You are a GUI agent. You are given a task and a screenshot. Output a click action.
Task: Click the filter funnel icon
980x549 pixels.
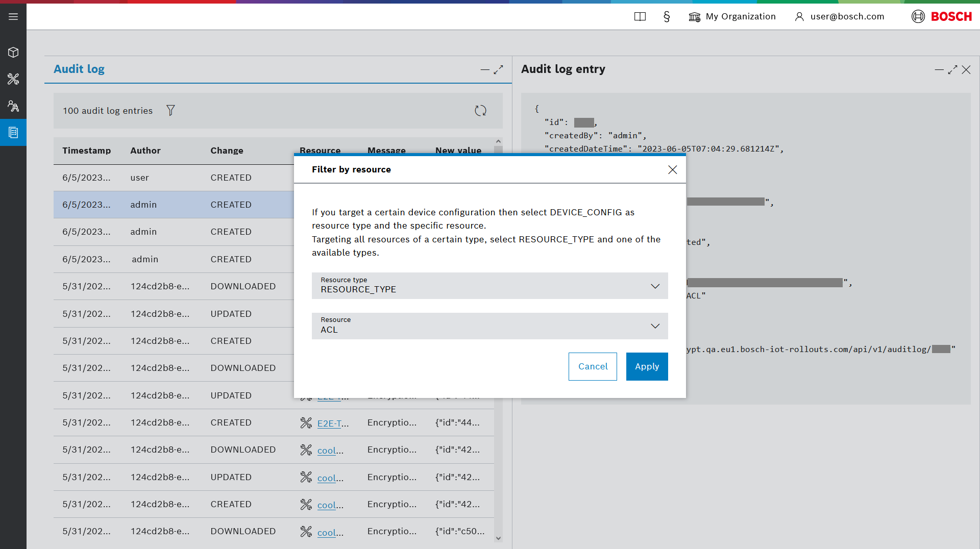[x=170, y=110]
